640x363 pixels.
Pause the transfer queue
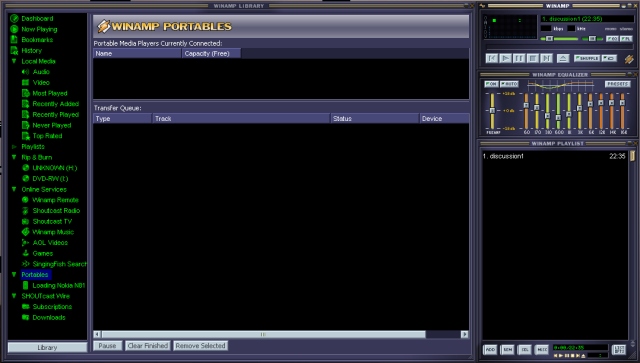click(107, 346)
